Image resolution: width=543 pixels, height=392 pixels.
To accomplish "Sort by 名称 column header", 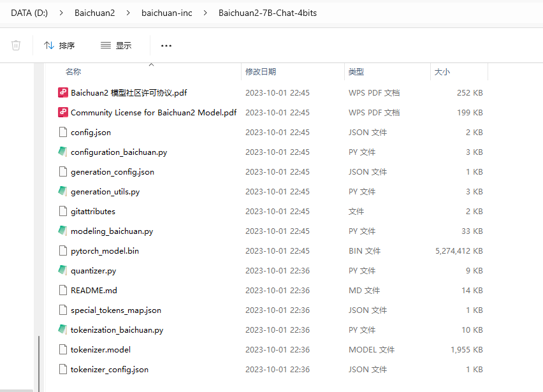I will pos(73,71).
